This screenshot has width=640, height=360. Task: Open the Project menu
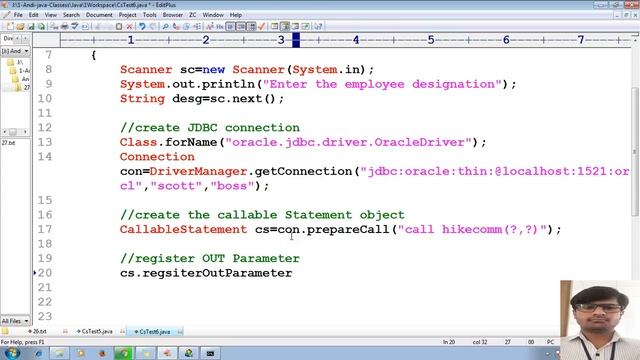click(x=127, y=15)
